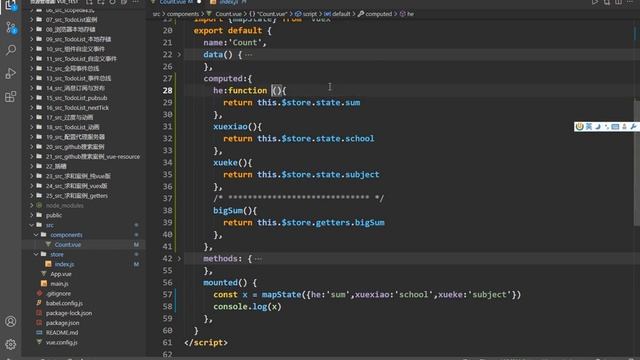
Task: Click the IME moon icon
Action: tap(598, 127)
